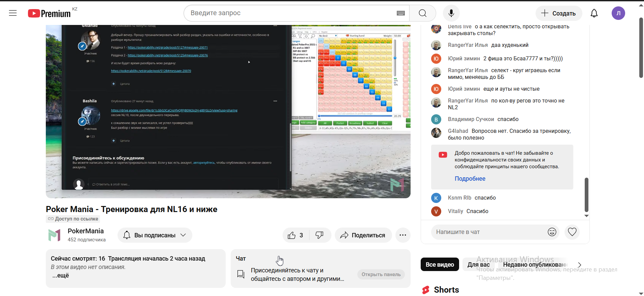Screen dimensions: 644x296
Task: Click the Shorts section logo icon
Action: pyautogui.click(x=426, y=290)
